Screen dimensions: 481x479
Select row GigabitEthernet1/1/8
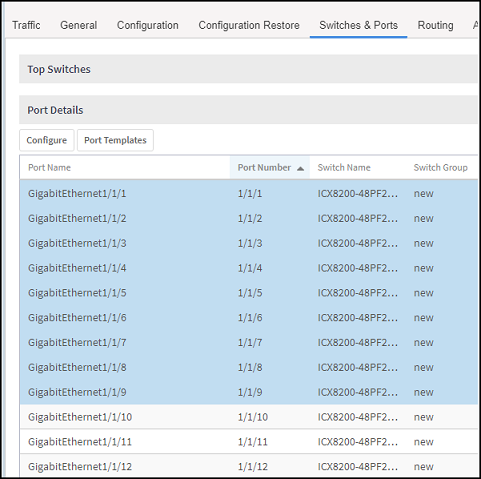pyautogui.click(x=248, y=367)
